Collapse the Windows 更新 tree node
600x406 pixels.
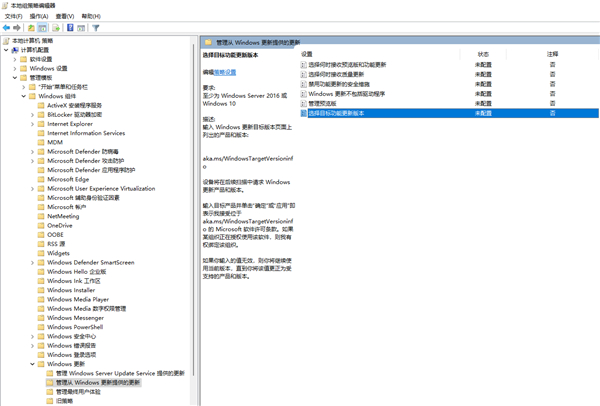coord(32,364)
